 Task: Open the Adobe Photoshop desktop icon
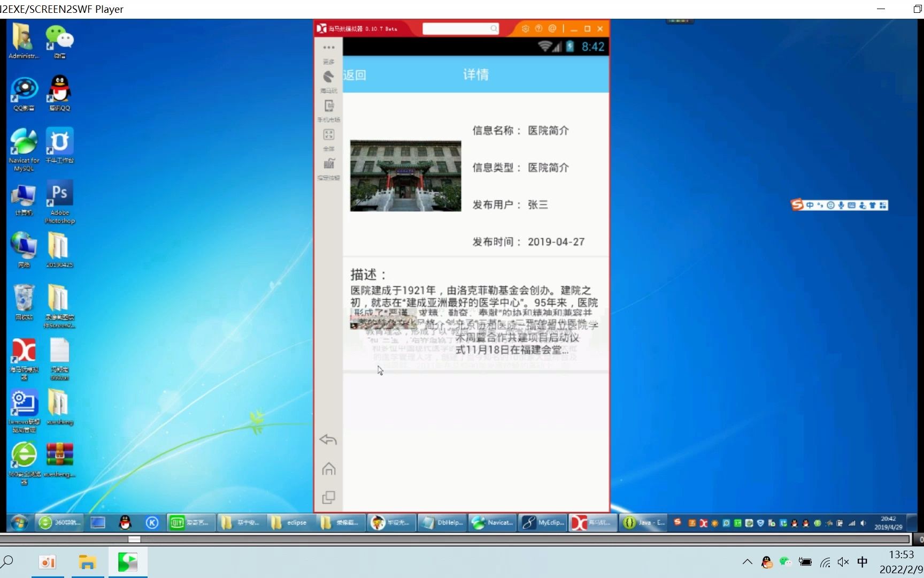59,202
